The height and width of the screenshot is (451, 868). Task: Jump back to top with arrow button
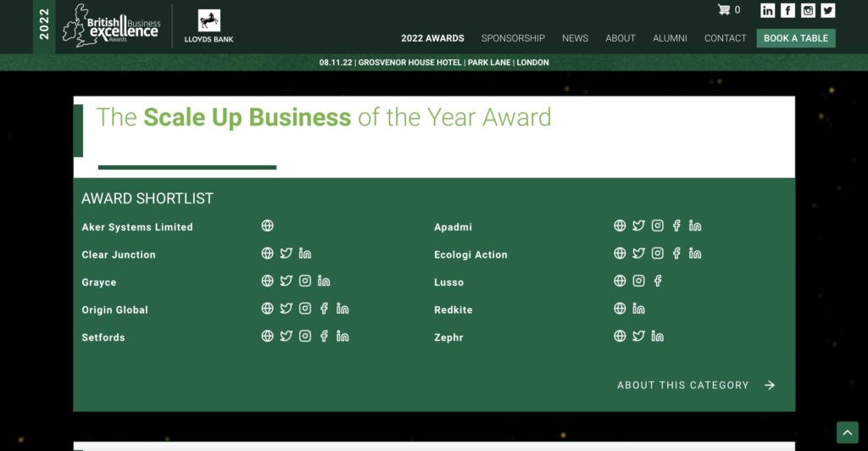coord(848,432)
